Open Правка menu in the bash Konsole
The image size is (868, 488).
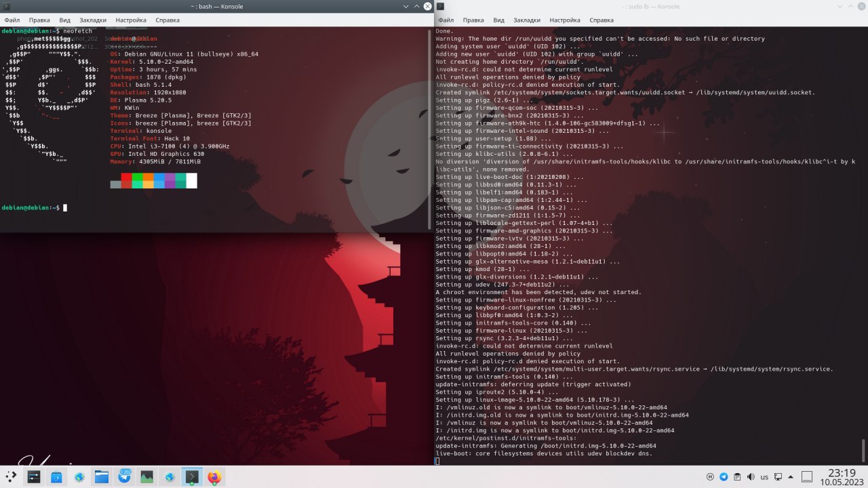point(39,20)
